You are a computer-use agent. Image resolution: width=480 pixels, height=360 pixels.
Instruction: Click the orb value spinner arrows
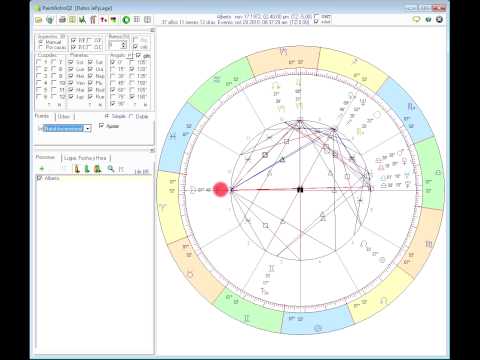(x=124, y=45)
